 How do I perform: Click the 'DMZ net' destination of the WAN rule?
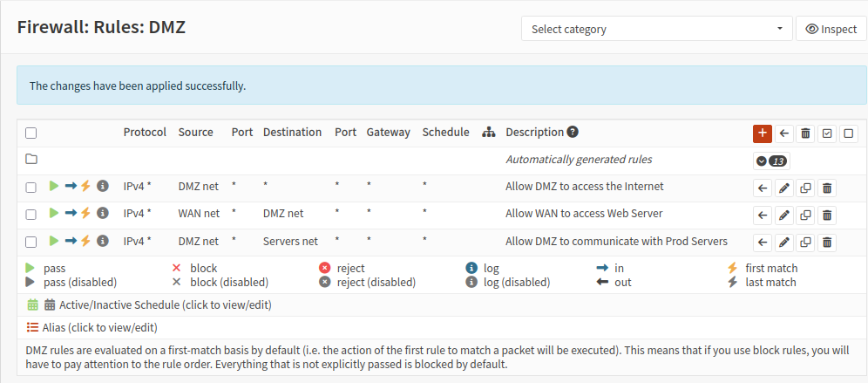pos(283,213)
